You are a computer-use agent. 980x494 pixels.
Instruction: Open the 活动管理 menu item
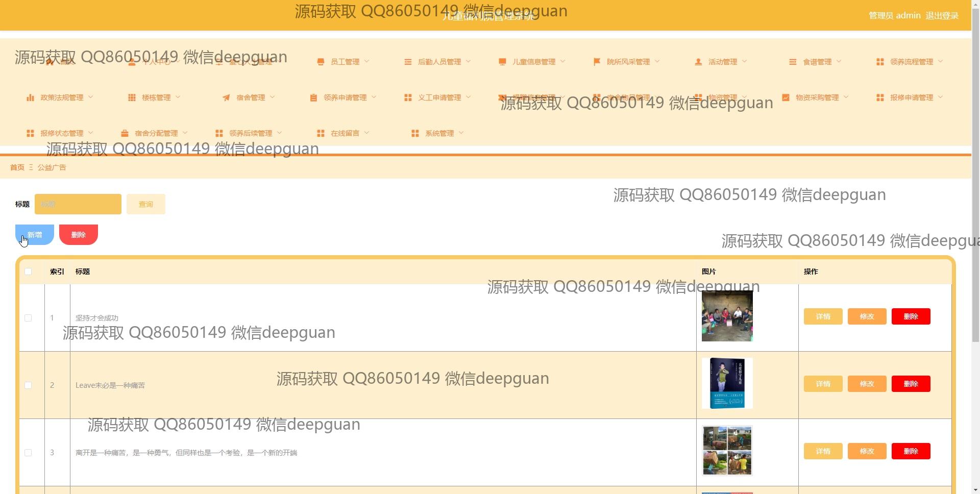(x=722, y=62)
